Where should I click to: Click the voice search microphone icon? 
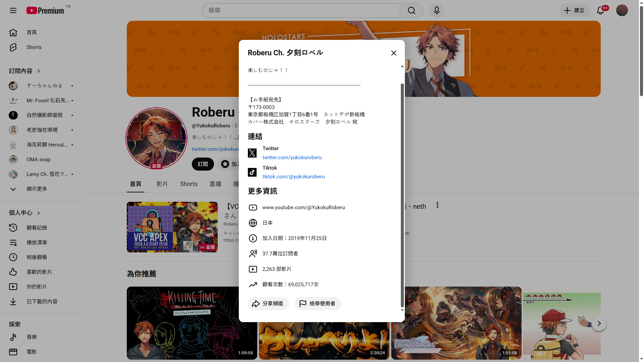436,10
